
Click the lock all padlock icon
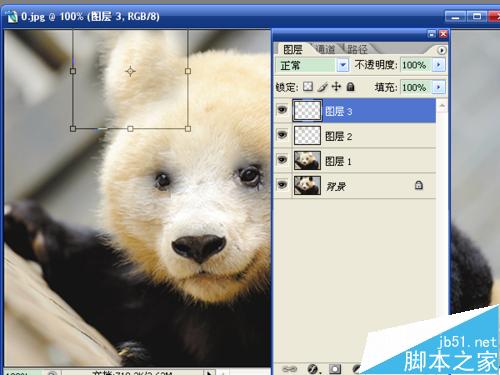point(350,87)
